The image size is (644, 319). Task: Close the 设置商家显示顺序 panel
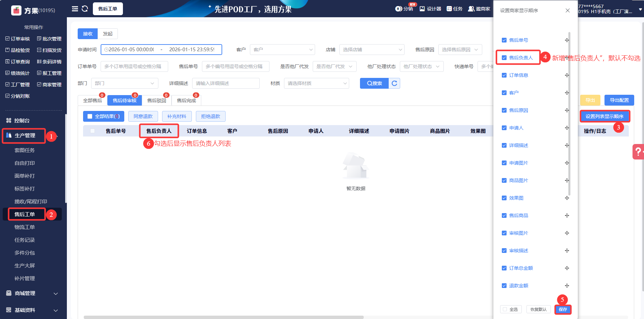point(568,10)
